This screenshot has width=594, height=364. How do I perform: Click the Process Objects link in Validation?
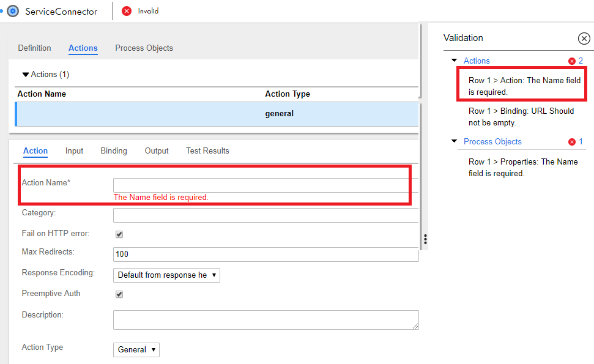click(x=492, y=142)
